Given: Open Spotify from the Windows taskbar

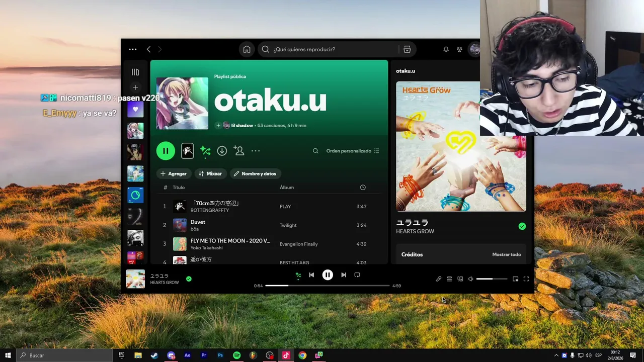Looking at the screenshot, I should point(236,355).
